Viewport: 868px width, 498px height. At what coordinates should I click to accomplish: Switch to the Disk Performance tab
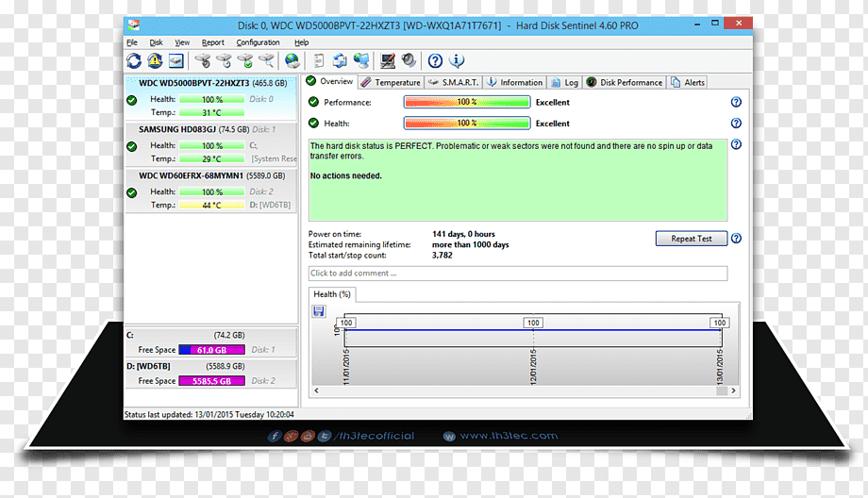click(625, 82)
